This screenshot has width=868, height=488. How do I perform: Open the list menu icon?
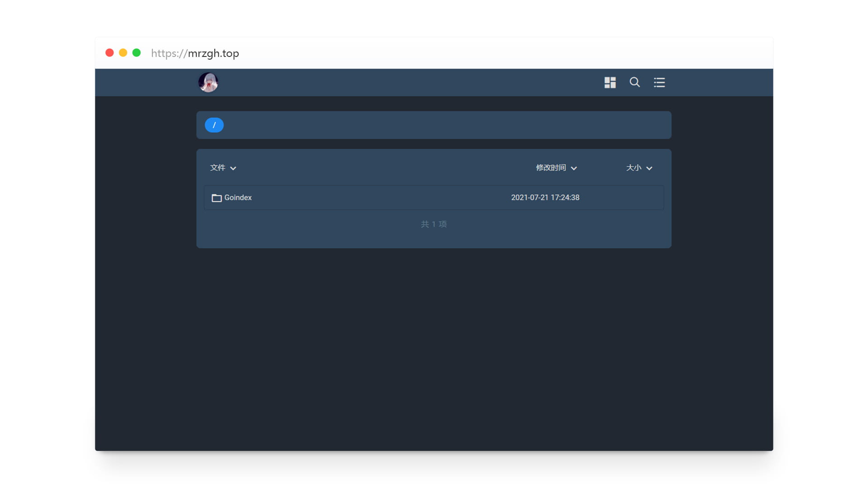click(659, 82)
